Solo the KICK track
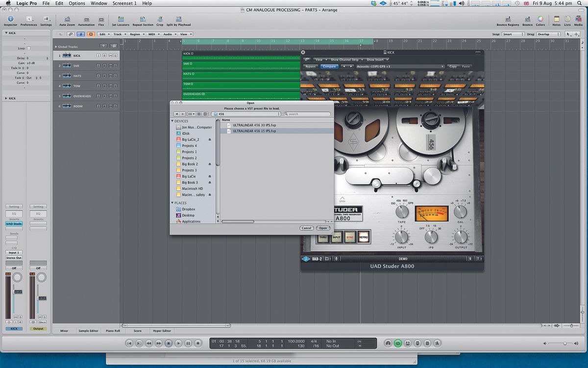 (114, 55)
